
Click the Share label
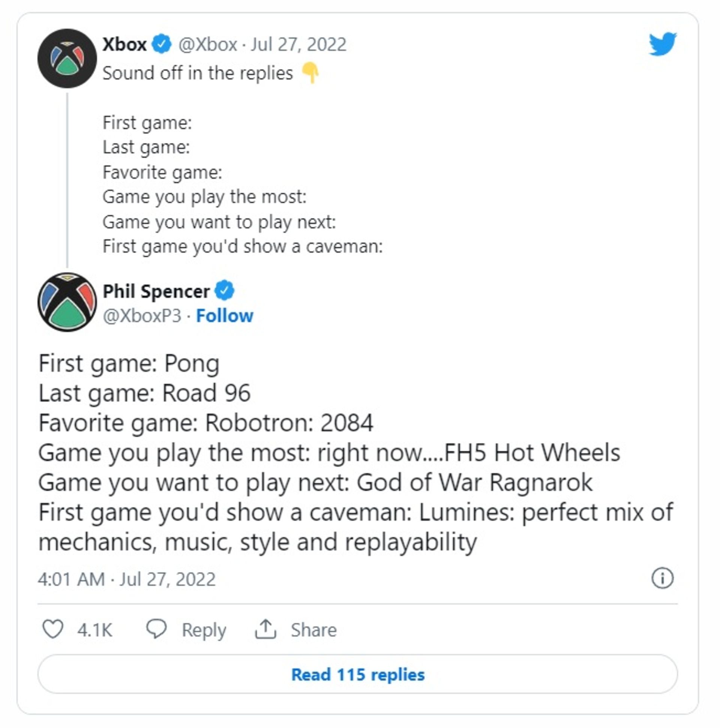tap(313, 630)
